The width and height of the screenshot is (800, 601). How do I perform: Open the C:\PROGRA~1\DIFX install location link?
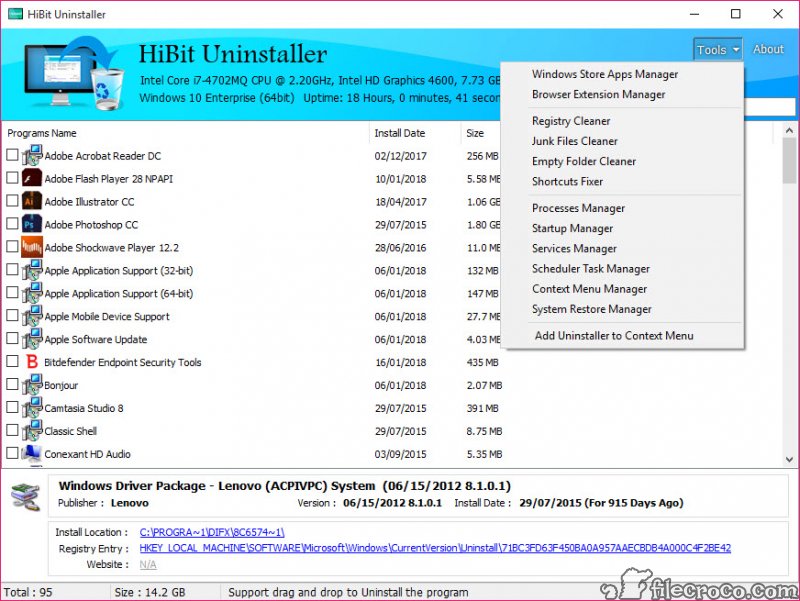[x=212, y=532]
